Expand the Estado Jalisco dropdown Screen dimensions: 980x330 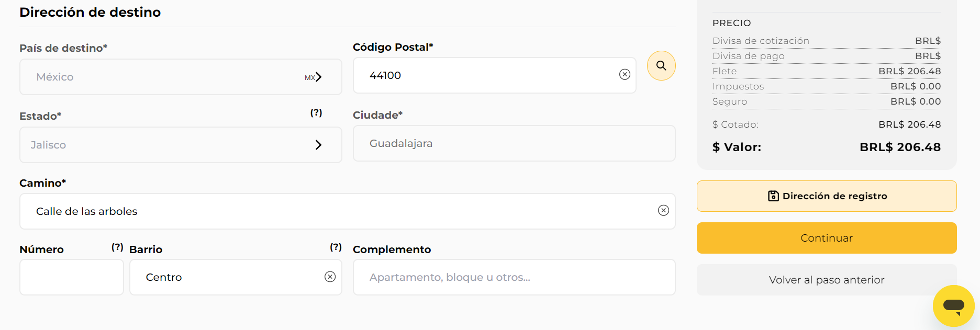click(x=181, y=145)
